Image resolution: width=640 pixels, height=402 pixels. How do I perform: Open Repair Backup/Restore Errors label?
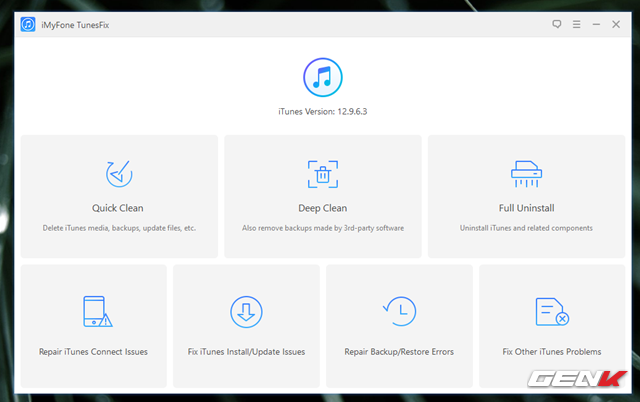399,351
